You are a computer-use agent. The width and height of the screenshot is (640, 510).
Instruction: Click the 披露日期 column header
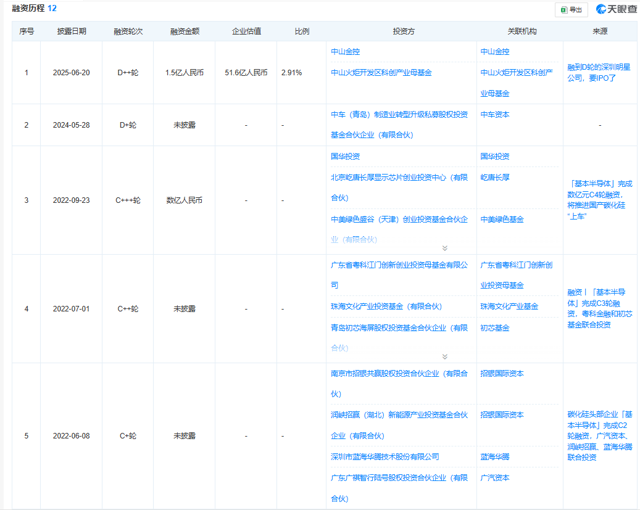point(71,31)
